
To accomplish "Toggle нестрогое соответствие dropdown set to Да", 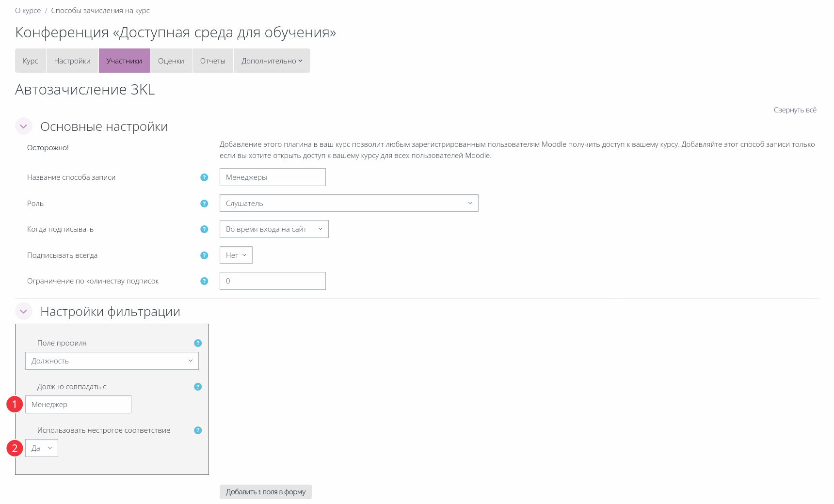I will coord(42,448).
